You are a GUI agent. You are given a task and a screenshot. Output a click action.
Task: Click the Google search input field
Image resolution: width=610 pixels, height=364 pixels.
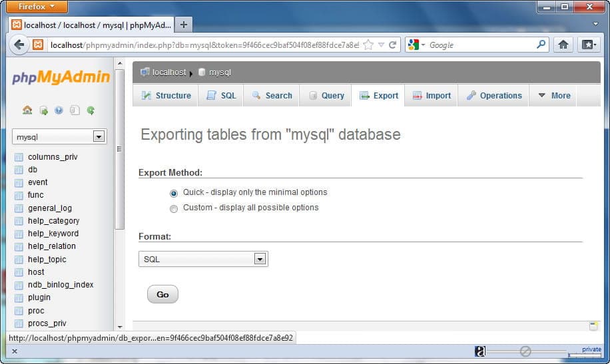coord(481,45)
